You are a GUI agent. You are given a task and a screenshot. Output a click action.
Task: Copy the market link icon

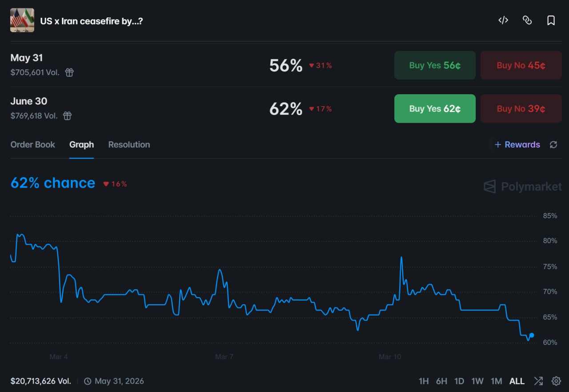pos(527,20)
